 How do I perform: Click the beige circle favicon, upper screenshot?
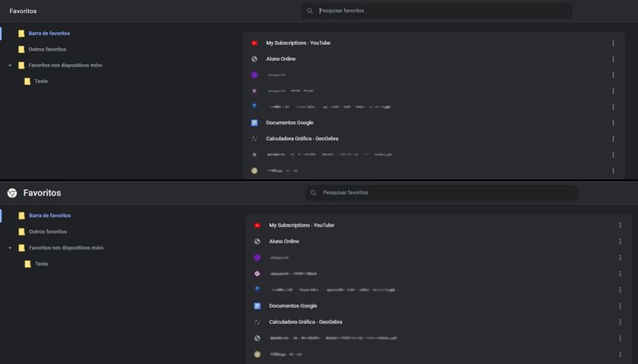coord(254,171)
